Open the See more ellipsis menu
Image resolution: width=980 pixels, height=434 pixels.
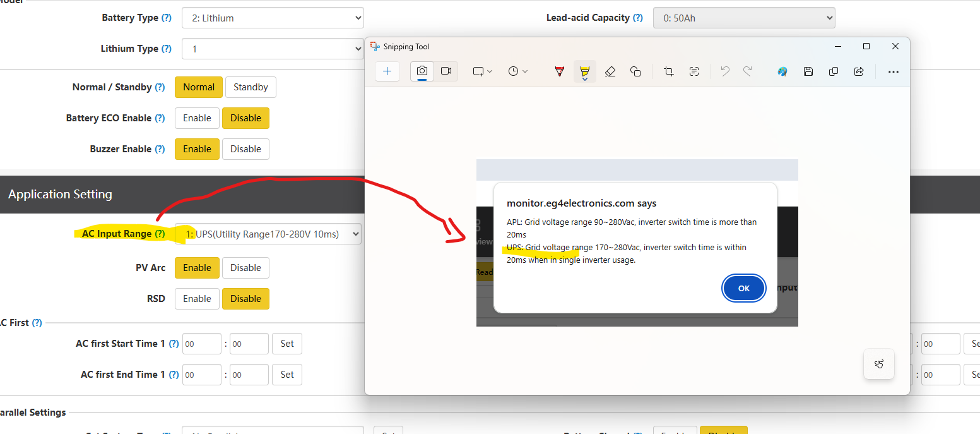893,71
